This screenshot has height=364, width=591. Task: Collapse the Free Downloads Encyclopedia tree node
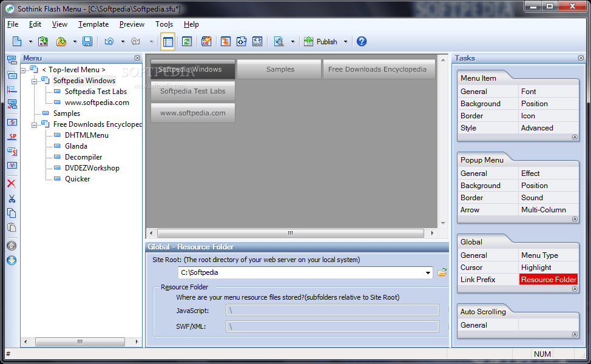pos(35,125)
